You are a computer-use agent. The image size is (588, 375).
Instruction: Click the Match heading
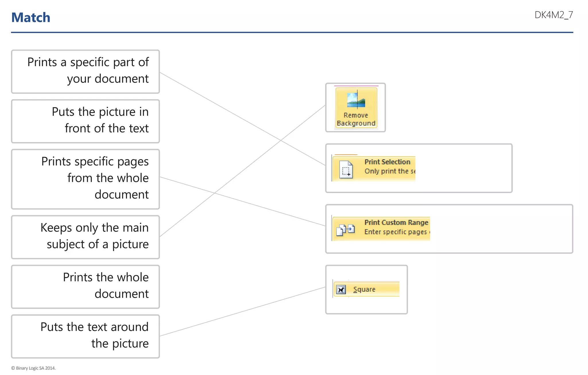(x=31, y=18)
